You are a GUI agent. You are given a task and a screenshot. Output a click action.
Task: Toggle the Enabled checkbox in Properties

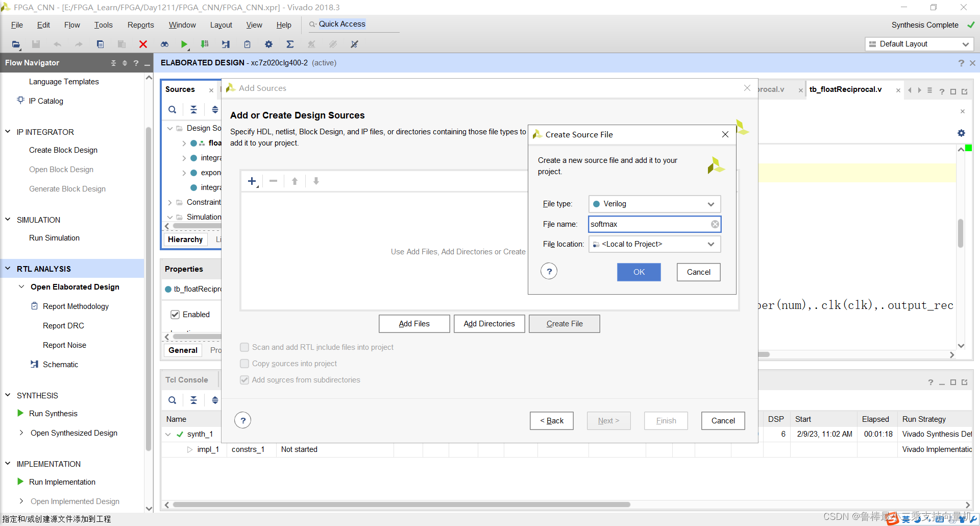tap(175, 315)
